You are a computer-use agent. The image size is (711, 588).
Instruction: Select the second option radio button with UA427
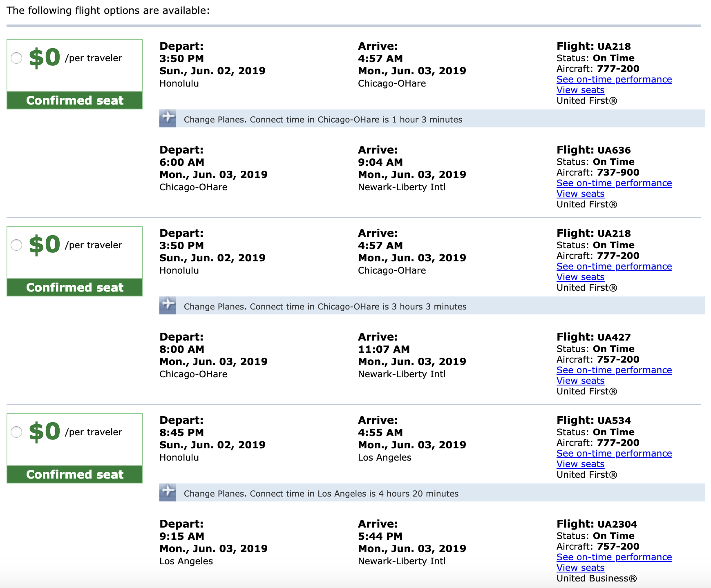[x=16, y=245]
